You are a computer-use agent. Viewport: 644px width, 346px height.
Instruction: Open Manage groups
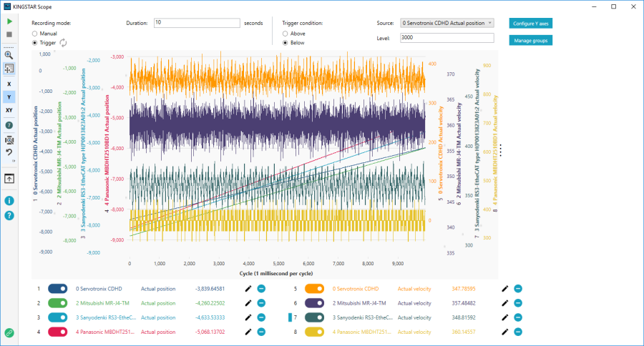pyautogui.click(x=531, y=41)
